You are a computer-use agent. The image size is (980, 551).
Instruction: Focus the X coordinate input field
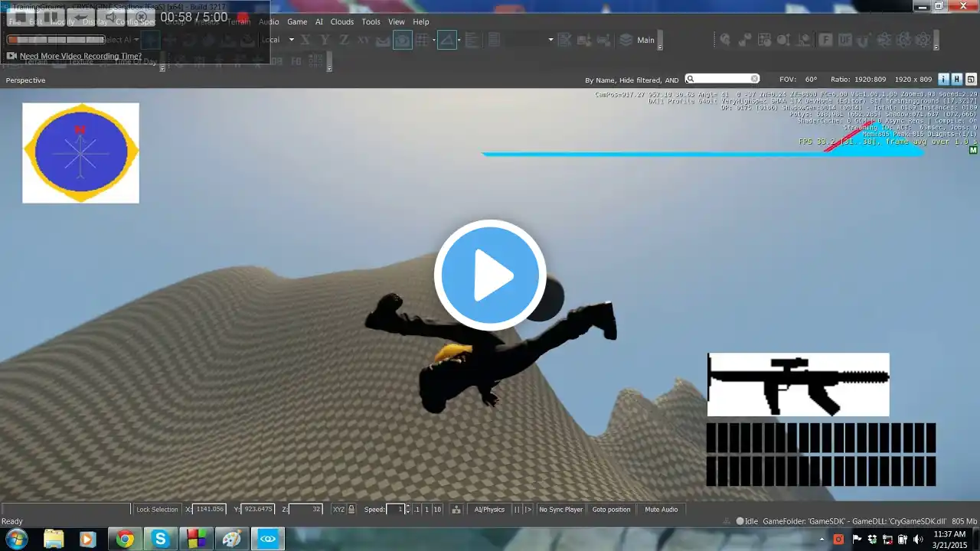coord(208,509)
